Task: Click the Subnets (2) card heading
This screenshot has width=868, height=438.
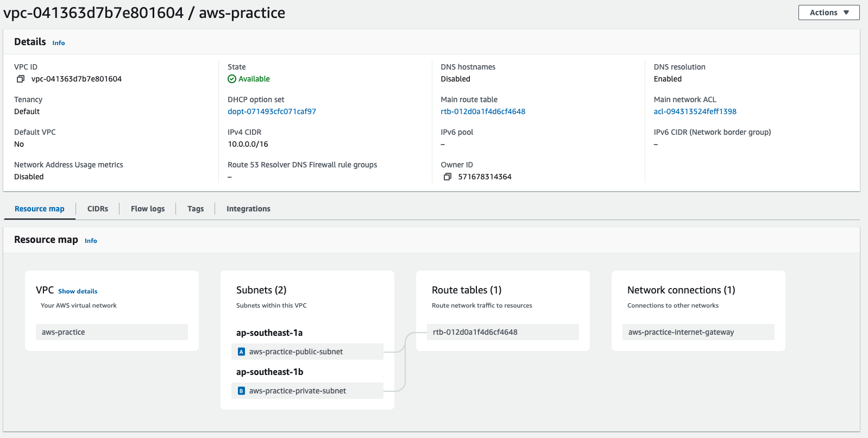Action: click(x=261, y=290)
